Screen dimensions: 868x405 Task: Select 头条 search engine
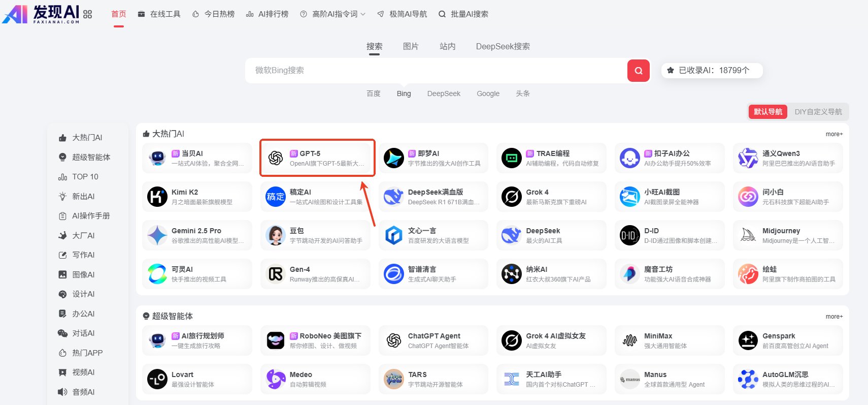pyautogui.click(x=523, y=94)
